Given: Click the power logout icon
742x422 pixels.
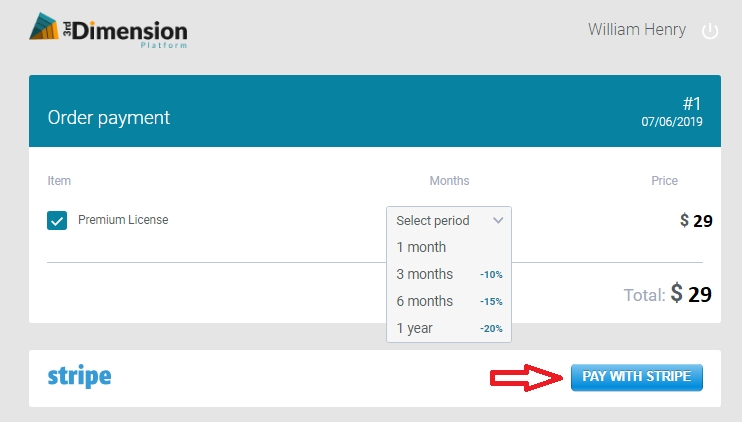Looking at the screenshot, I should (710, 31).
